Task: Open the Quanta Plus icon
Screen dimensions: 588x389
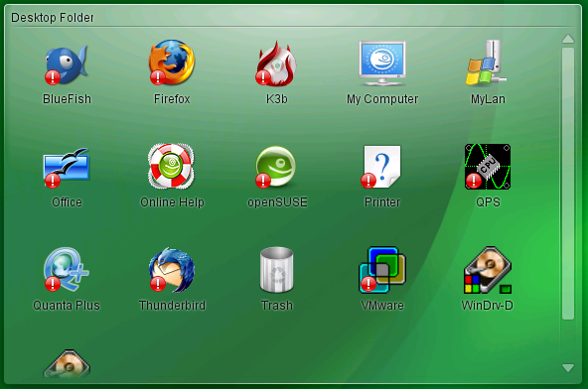Action: (x=67, y=269)
